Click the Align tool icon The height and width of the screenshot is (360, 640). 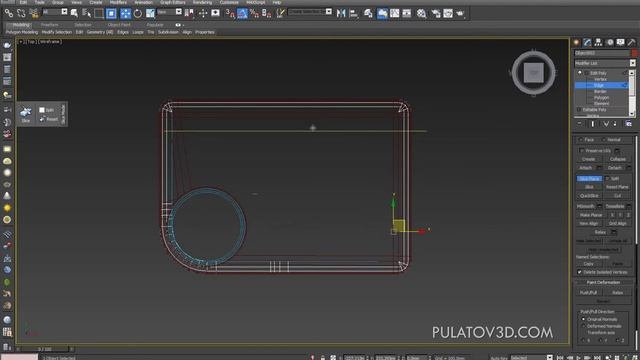[353, 13]
